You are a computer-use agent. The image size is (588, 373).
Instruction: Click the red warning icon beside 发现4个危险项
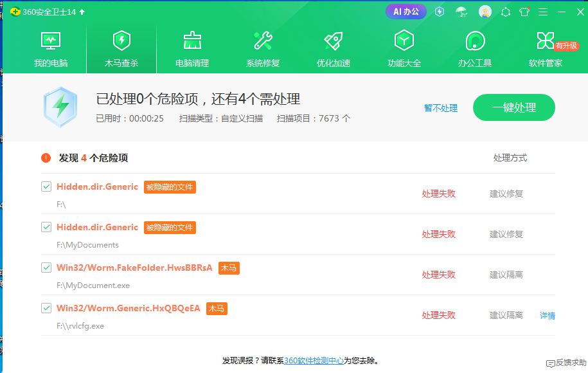pos(46,158)
